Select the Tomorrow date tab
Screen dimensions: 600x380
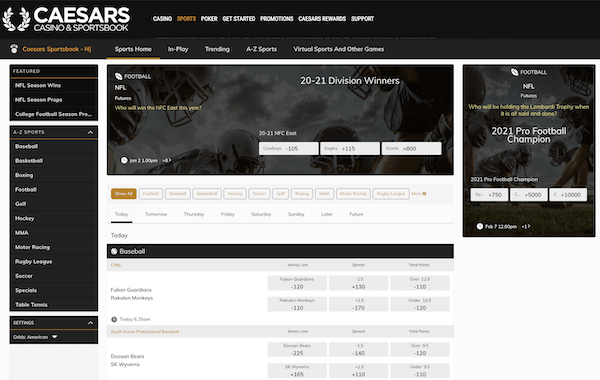(x=156, y=214)
